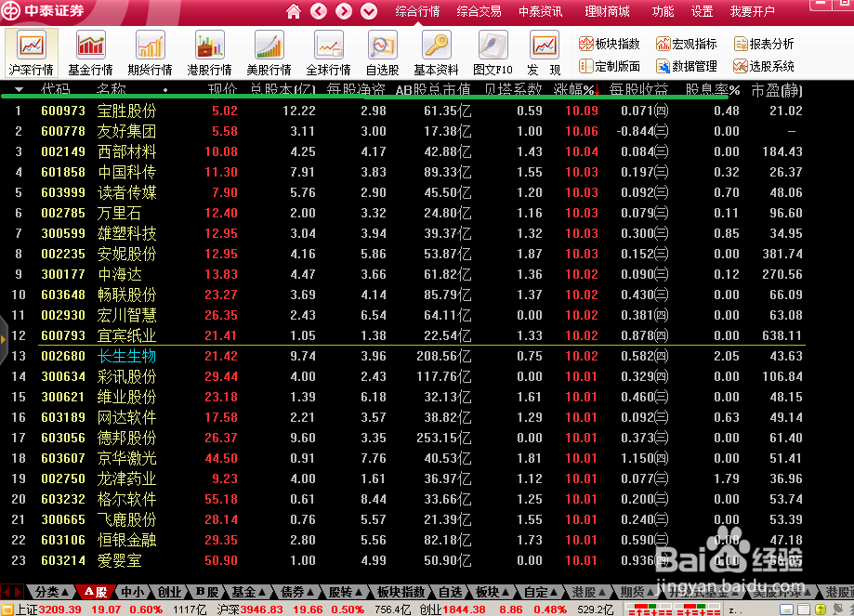Sort by 涨幅% column header
Image resolution: width=854 pixels, height=616 pixels.
[576, 90]
